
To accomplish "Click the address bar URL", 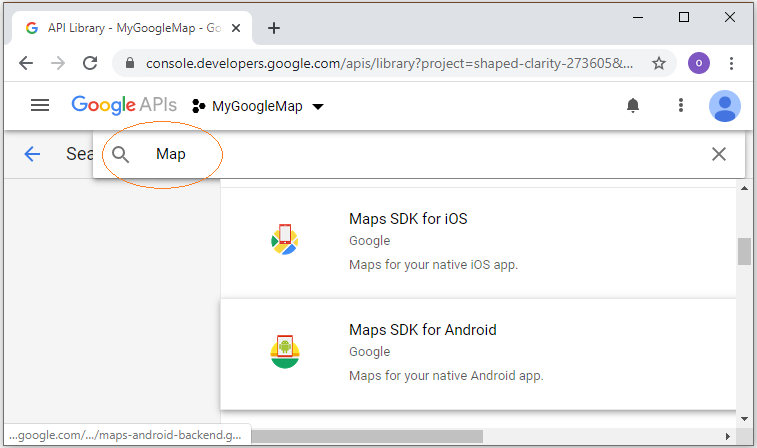I will point(389,63).
